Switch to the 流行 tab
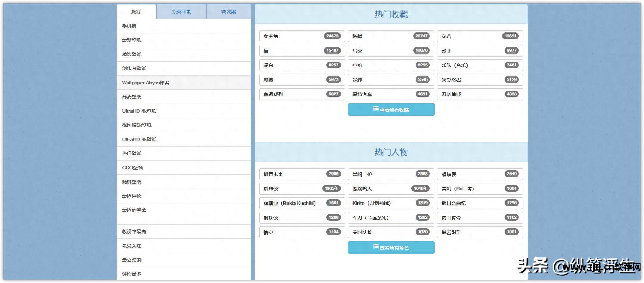The image size is (644, 283). click(136, 12)
